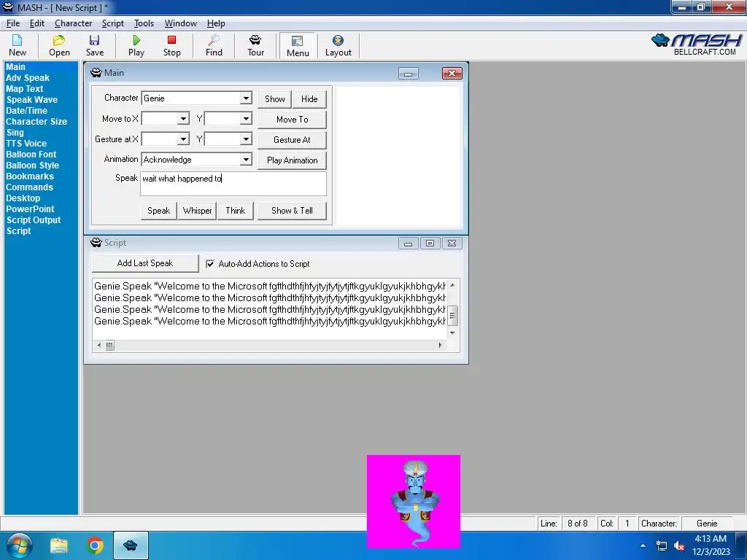
Task: Click the Move To button
Action: click(x=292, y=120)
